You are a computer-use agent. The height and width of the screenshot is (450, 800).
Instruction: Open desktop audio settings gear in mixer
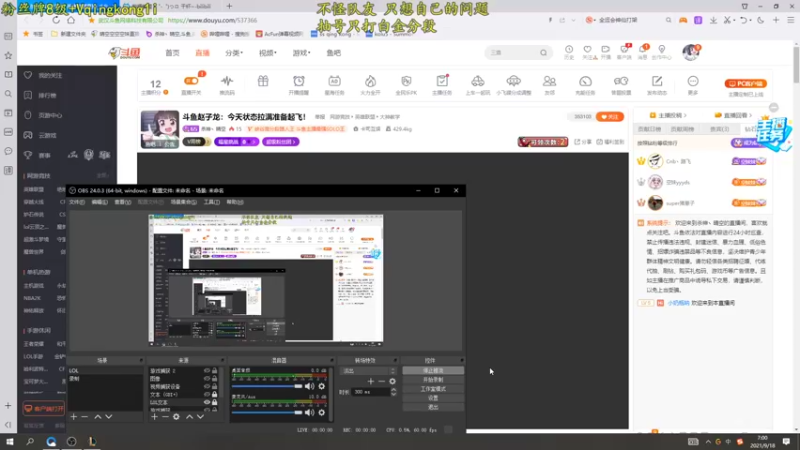pos(321,386)
